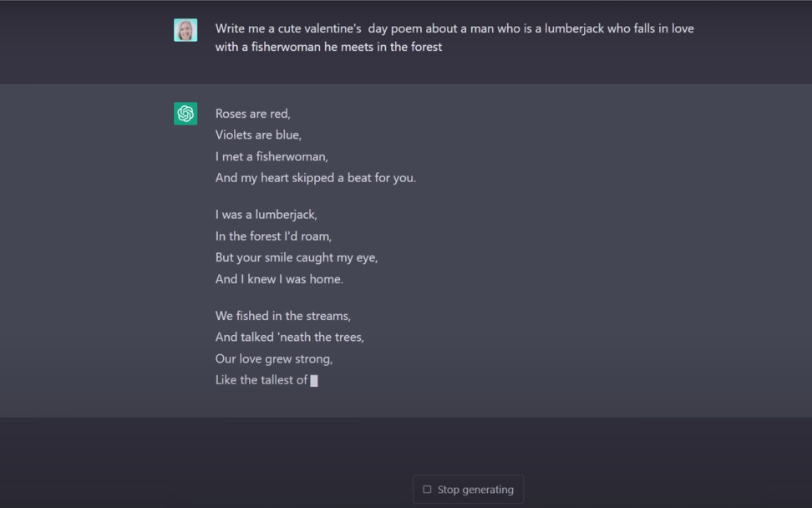This screenshot has height=508, width=812.
Task: Click "And talked 'neath the trees," line
Action: tap(289, 337)
